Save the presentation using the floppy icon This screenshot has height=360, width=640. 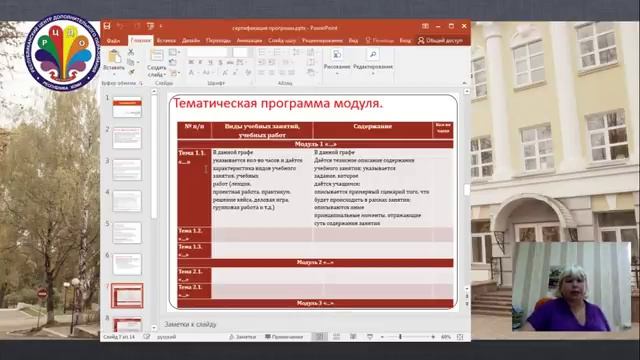pos(107,26)
